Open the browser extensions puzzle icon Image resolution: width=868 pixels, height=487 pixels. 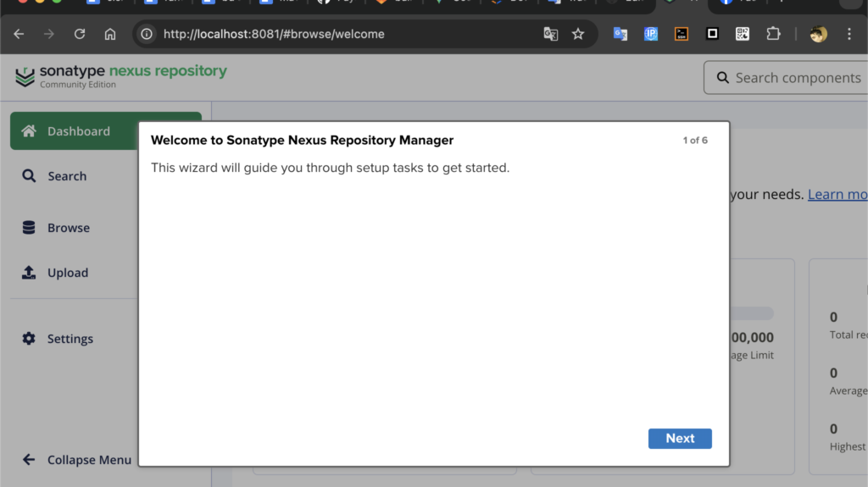773,34
